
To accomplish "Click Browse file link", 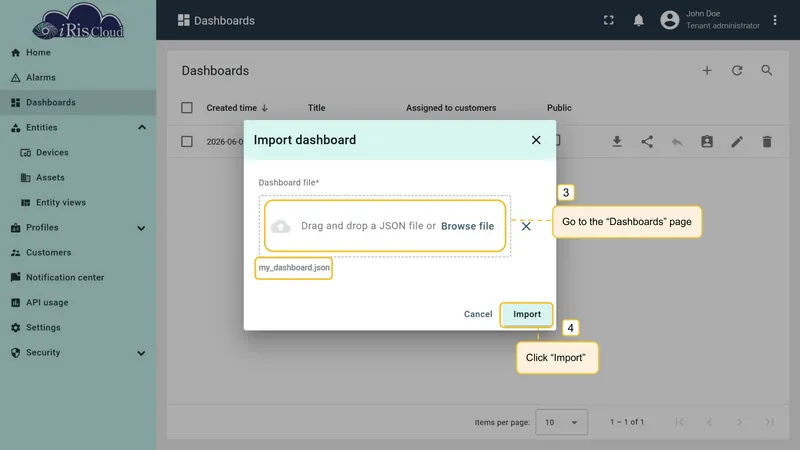I will pos(467,226).
